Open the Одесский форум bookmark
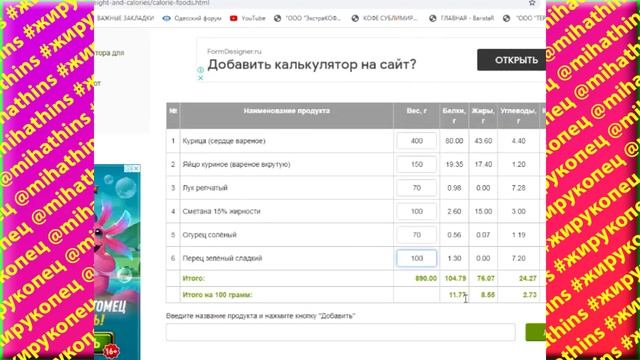This screenshot has height=360, width=640. [192, 18]
